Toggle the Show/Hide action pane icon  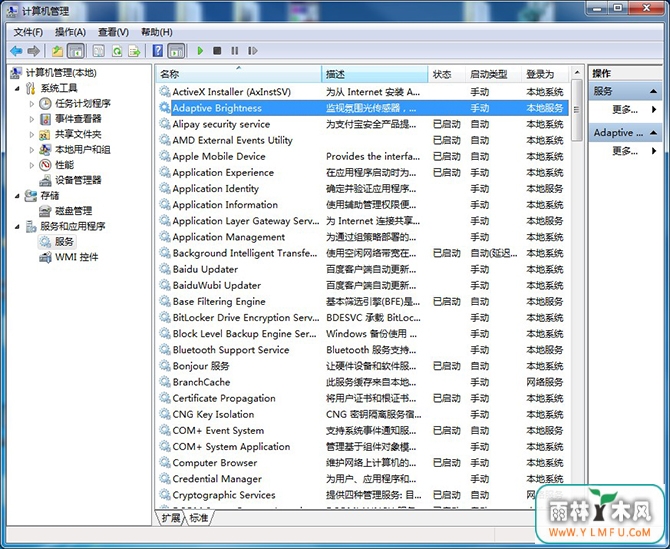[x=176, y=51]
